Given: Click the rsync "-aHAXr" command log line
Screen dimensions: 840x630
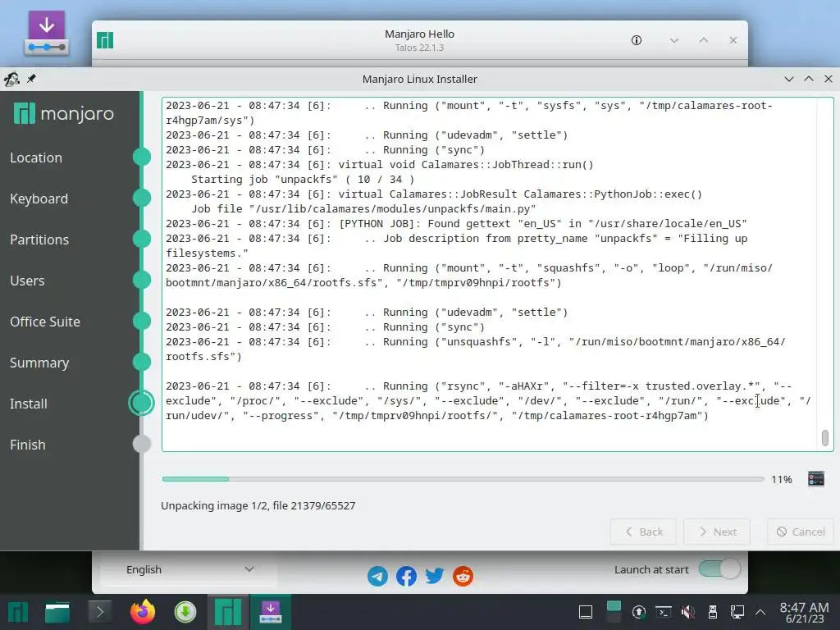Looking at the screenshot, I should coord(487,400).
